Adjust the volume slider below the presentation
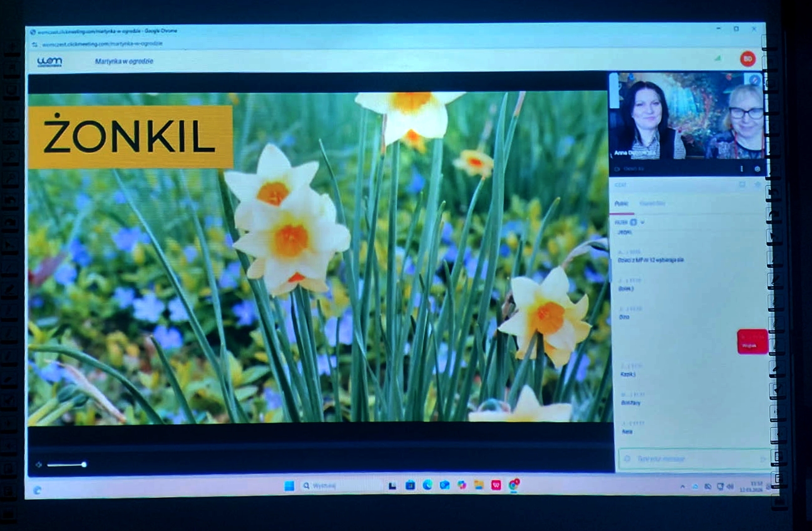Screen dimensions: 812x531 [66, 465]
